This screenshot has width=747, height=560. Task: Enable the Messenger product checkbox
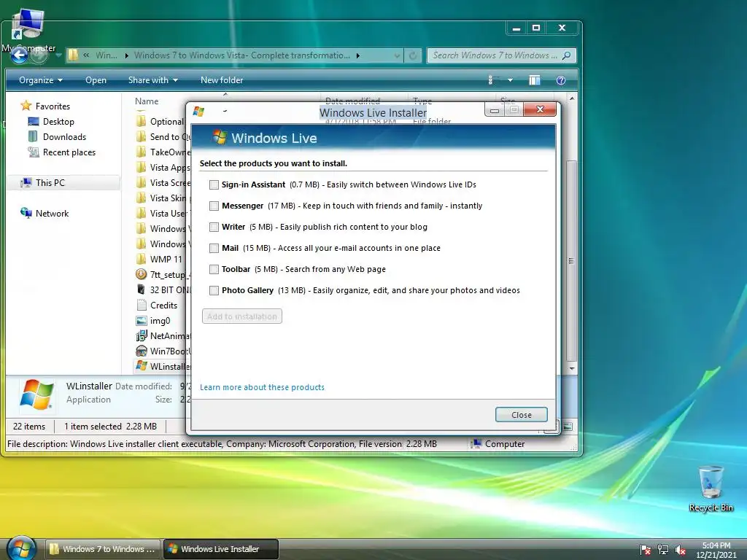coord(214,206)
